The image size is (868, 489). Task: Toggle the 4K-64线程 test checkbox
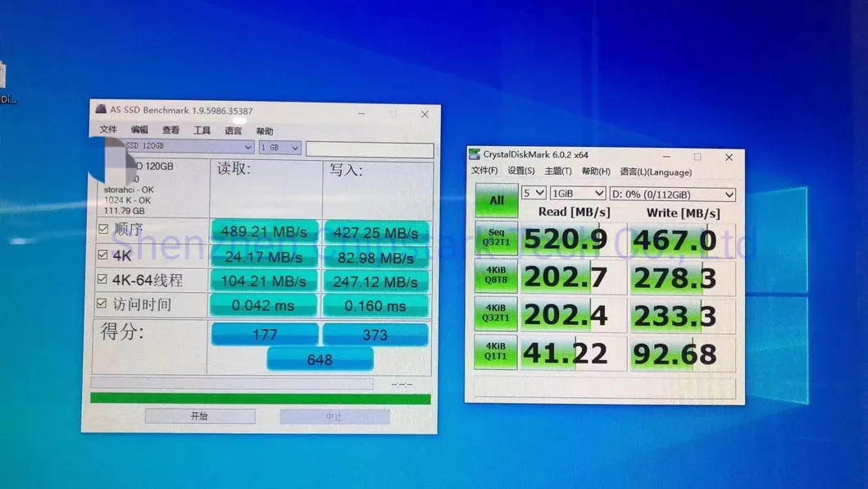(x=102, y=279)
